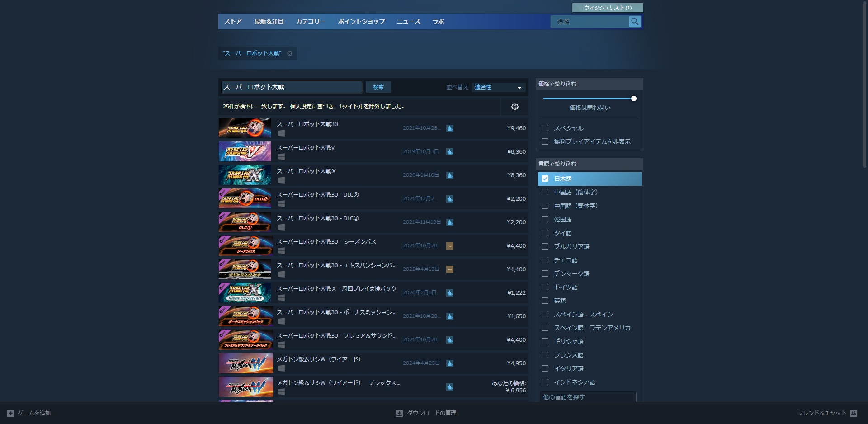Open ウィッシュリスト (1) at the top right
This screenshot has height=424, width=868.
608,7
